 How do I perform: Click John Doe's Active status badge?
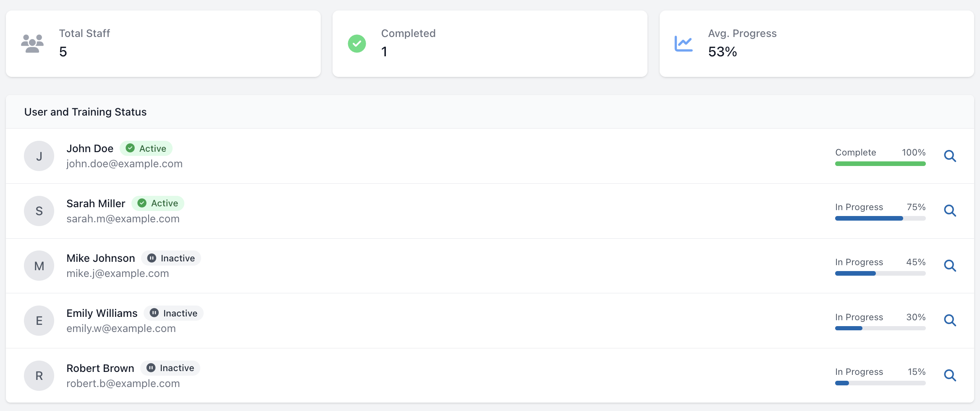(146, 148)
